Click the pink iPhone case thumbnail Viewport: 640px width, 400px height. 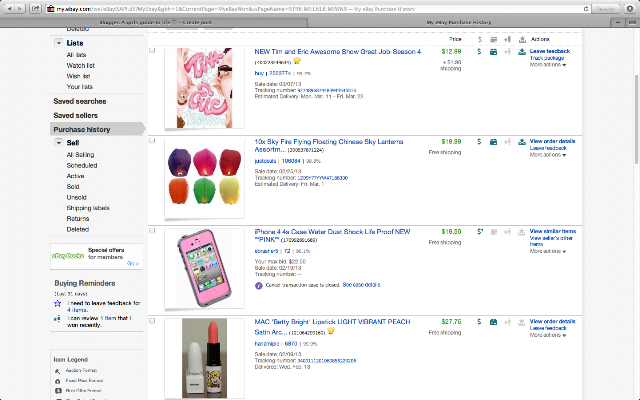(204, 268)
